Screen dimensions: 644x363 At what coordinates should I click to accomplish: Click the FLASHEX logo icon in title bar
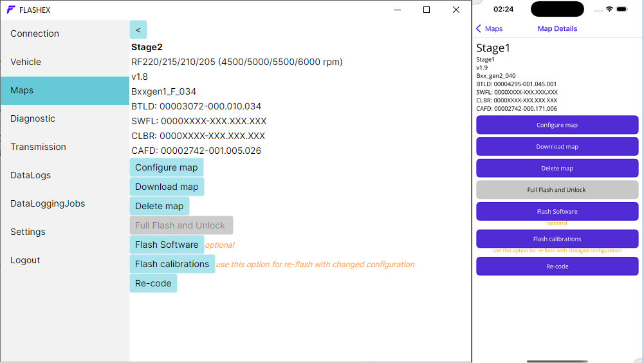point(11,10)
